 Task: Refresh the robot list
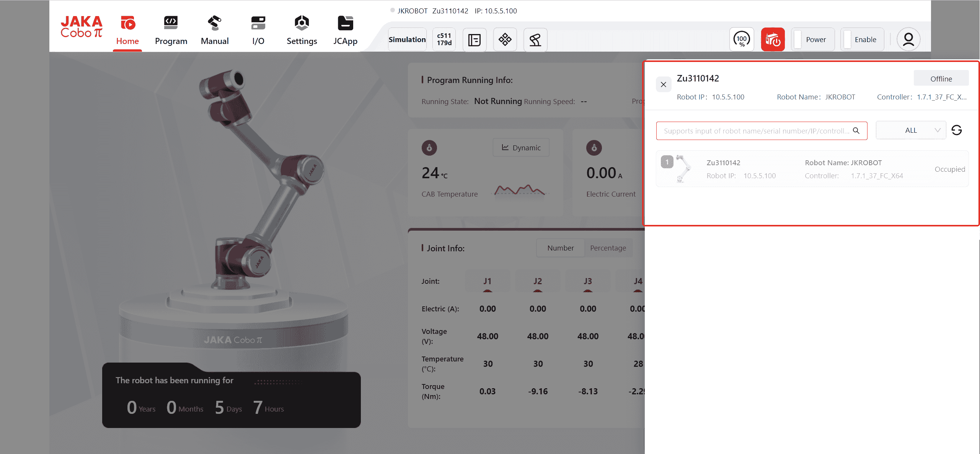click(x=956, y=130)
